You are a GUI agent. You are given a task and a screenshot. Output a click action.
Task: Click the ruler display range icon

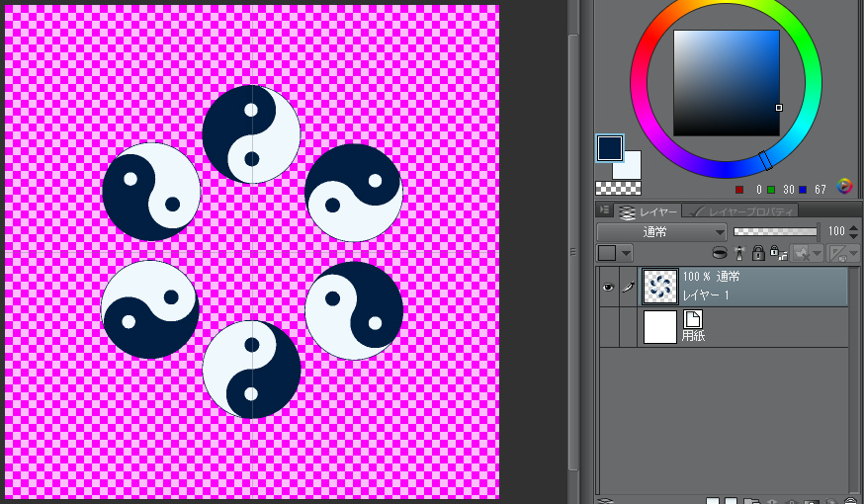point(838,253)
